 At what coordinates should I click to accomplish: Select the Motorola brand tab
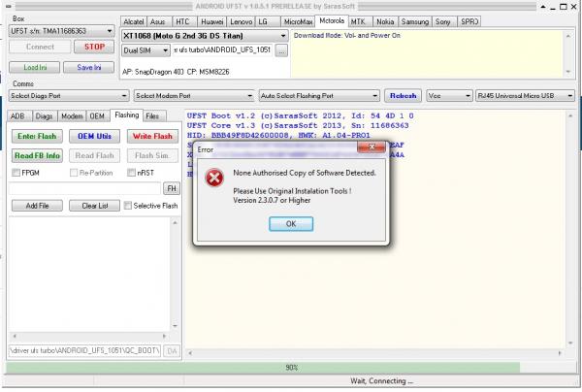point(332,20)
